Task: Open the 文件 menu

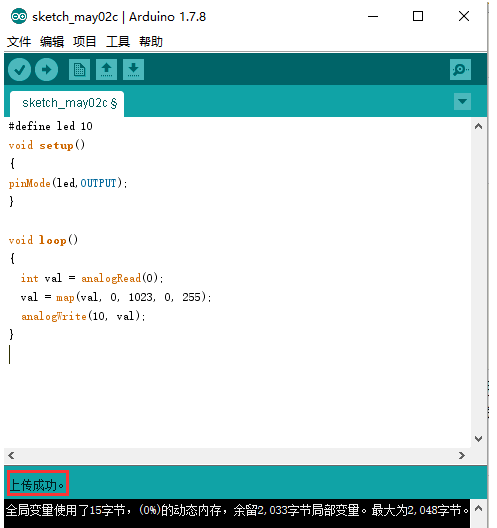Action: (x=19, y=42)
